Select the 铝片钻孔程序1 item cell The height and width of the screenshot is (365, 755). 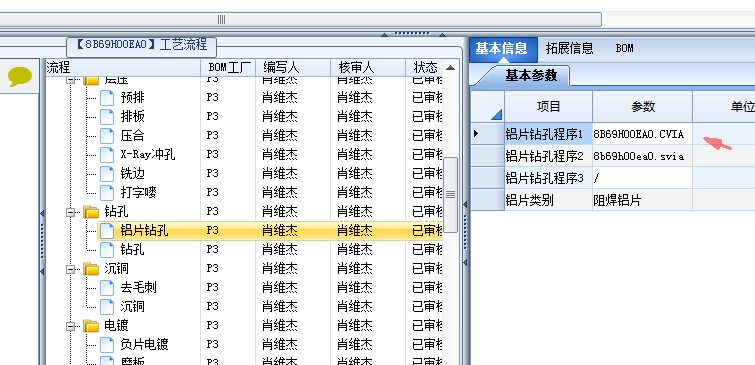[548, 134]
